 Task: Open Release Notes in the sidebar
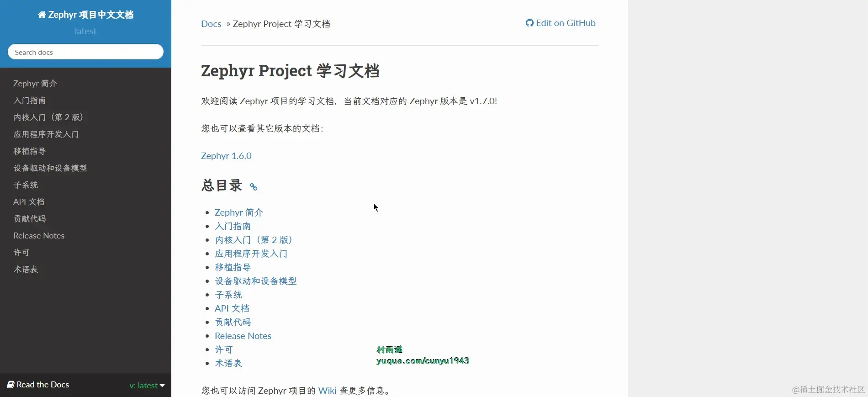(39, 235)
